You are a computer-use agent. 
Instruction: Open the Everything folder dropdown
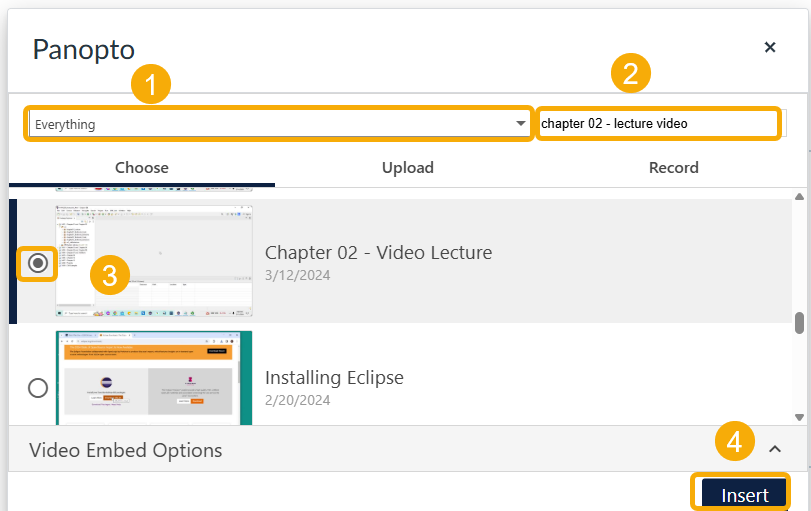pyautogui.click(x=279, y=124)
